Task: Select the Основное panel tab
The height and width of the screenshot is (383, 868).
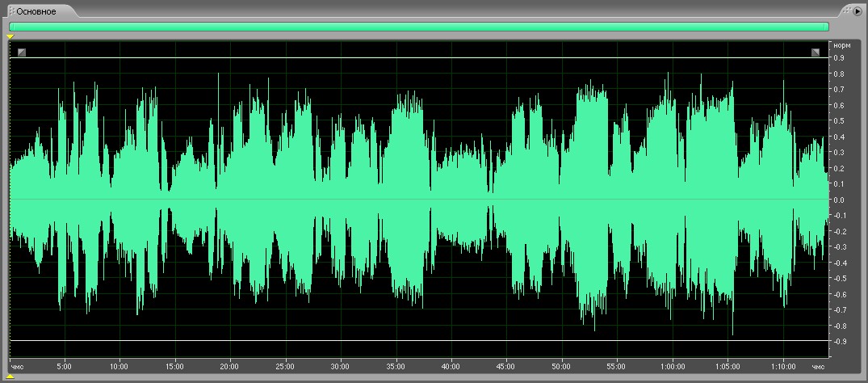Action: [36, 11]
